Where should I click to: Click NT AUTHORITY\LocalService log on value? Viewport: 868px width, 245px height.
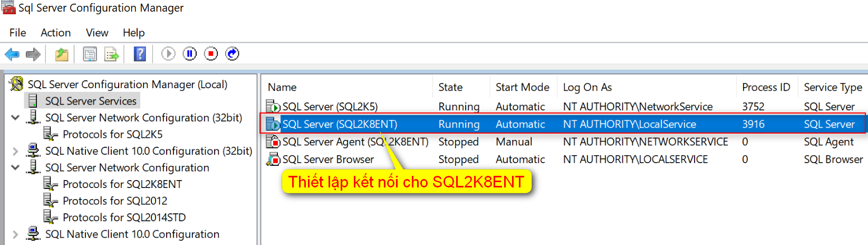[x=630, y=124]
